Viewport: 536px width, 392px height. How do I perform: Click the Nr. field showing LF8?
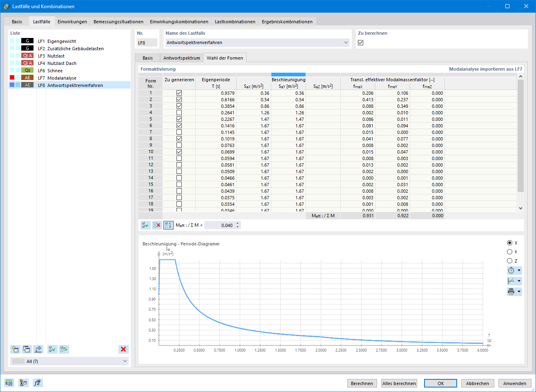point(147,42)
